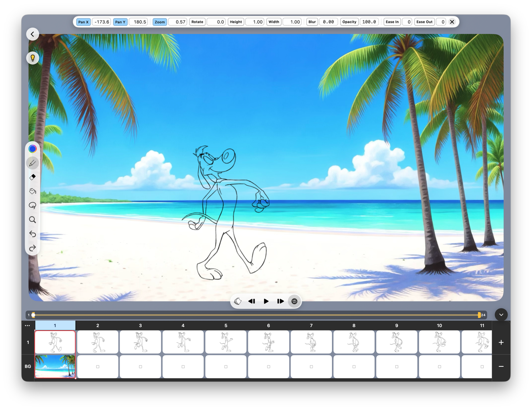Open timeline options three-dot menu

click(28, 326)
